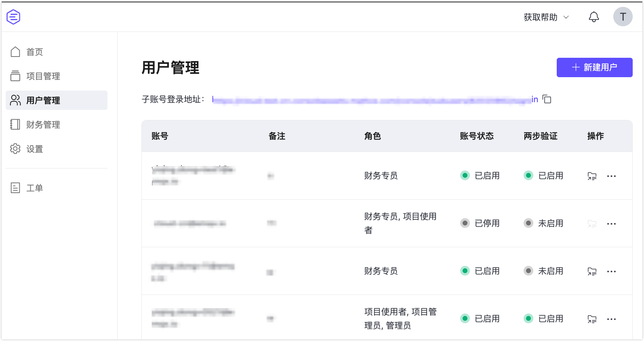Open more actions for first user row

pyautogui.click(x=611, y=176)
